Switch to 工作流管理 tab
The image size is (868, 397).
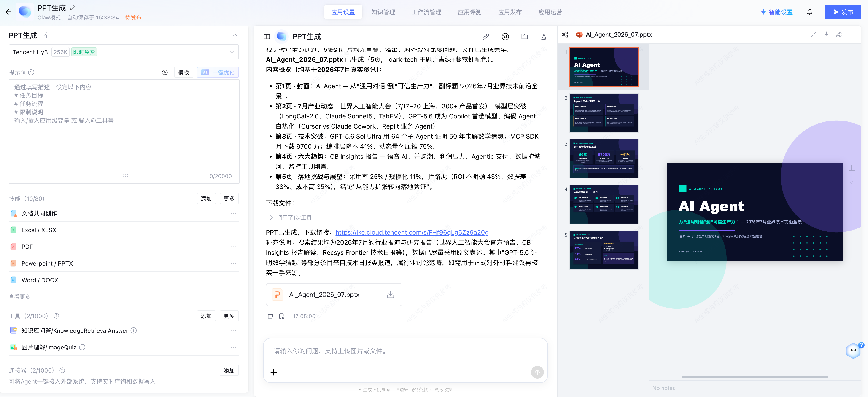426,12
